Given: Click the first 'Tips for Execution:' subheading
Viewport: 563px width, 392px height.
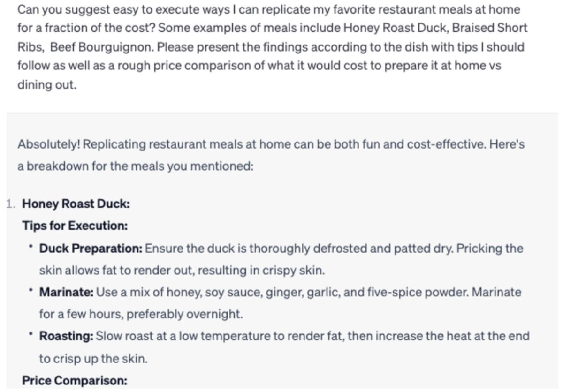Looking at the screenshot, I should (x=75, y=226).
